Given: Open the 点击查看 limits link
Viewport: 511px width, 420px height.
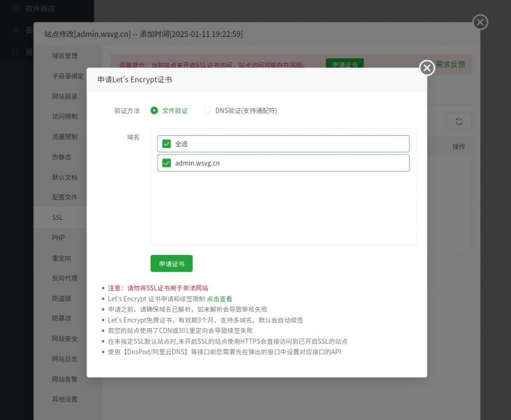Looking at the screenshot, I should pos(220,299).
